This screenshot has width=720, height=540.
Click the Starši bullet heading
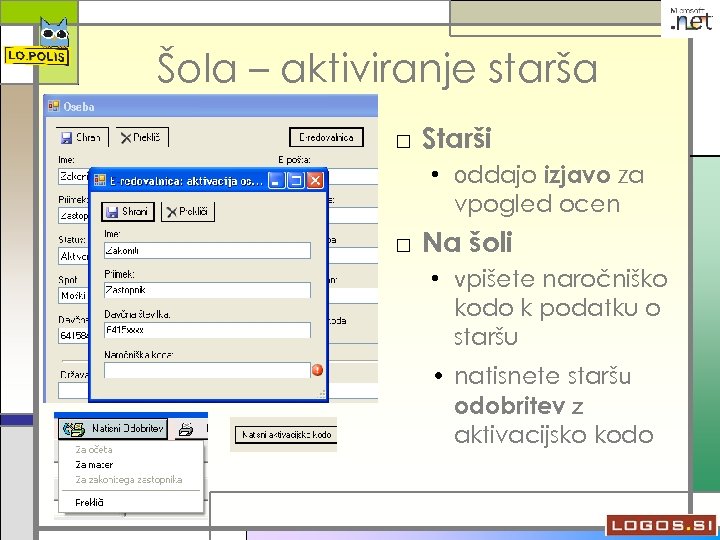(456, 138)
